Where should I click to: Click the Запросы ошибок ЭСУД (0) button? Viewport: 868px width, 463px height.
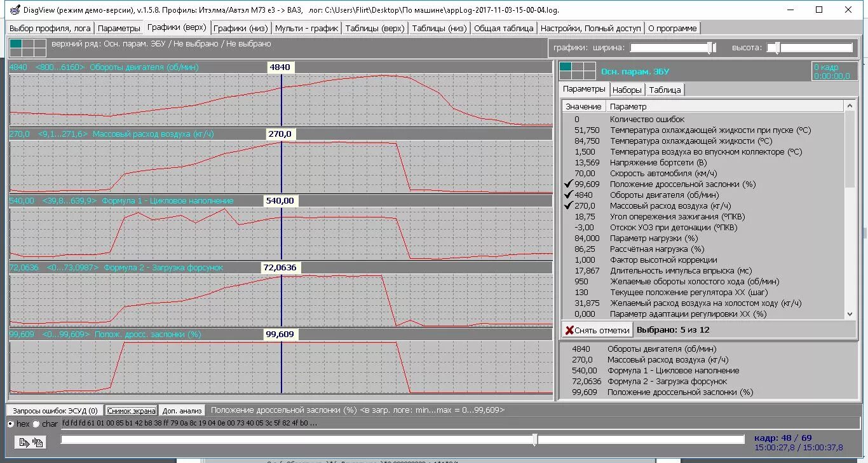(55, 411)
